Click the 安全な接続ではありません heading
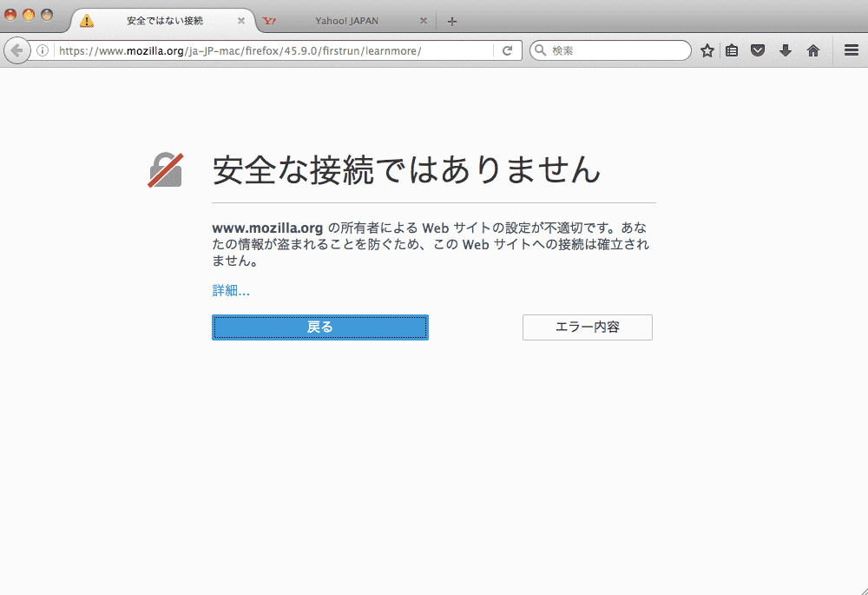Screen dimensions: 868x595 (x=406, y=169)
